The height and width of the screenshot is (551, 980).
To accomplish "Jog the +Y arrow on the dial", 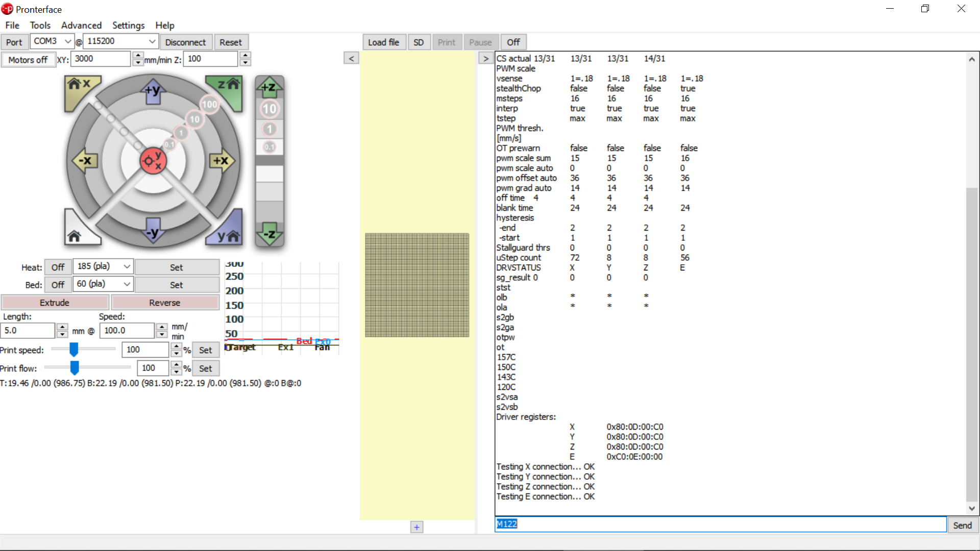I will 153,92.
